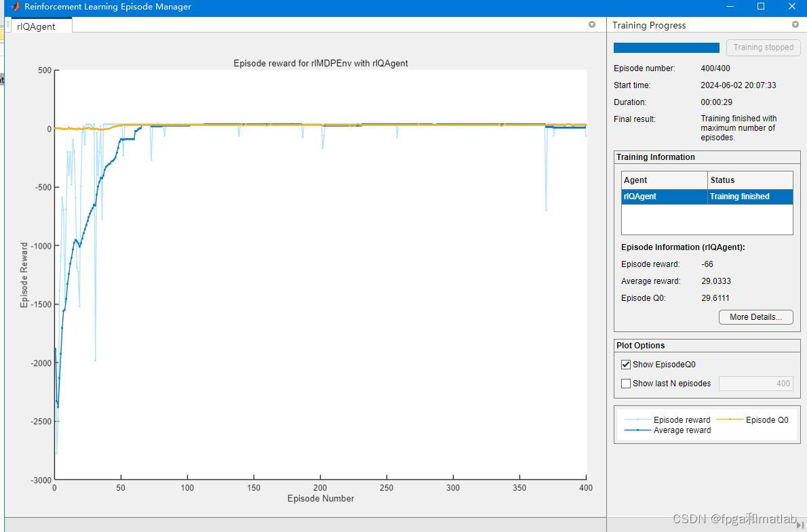Open Training Progress panel options arrow
The height and width of the screenshot is (532, 807).
pos(795,24)
